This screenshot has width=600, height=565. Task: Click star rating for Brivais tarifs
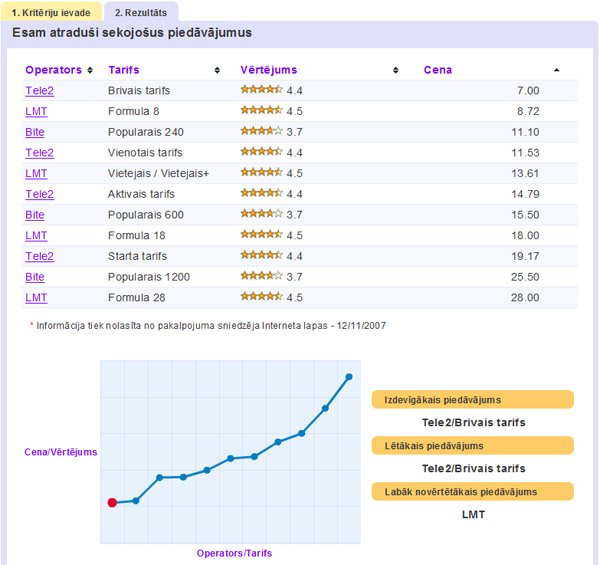pos(261,91)
